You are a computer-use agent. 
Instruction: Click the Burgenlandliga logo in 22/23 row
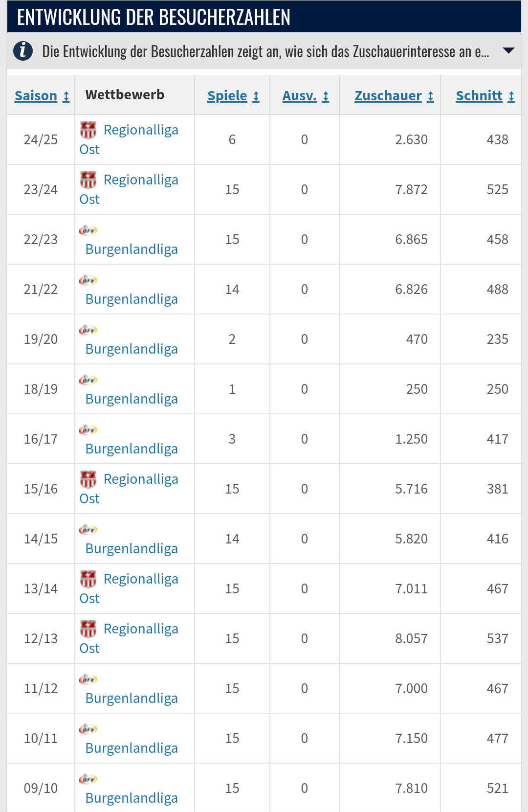[x=88, y=230]
